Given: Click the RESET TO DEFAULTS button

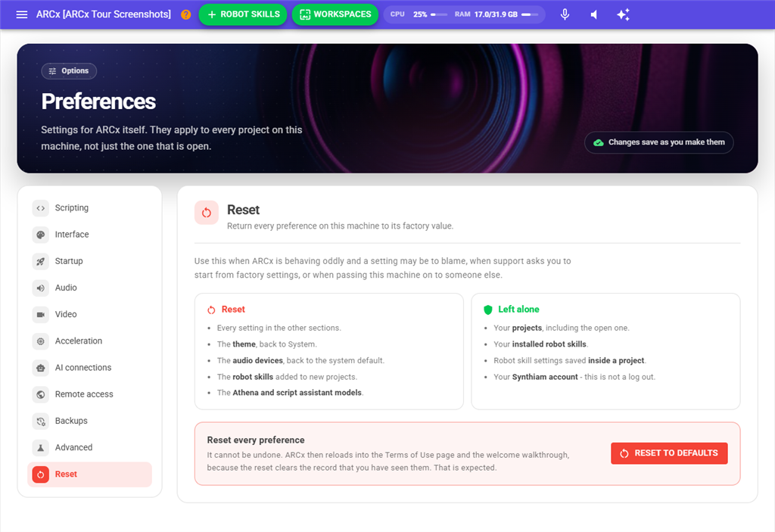Looking at the screenshot, I should point(669,453).
